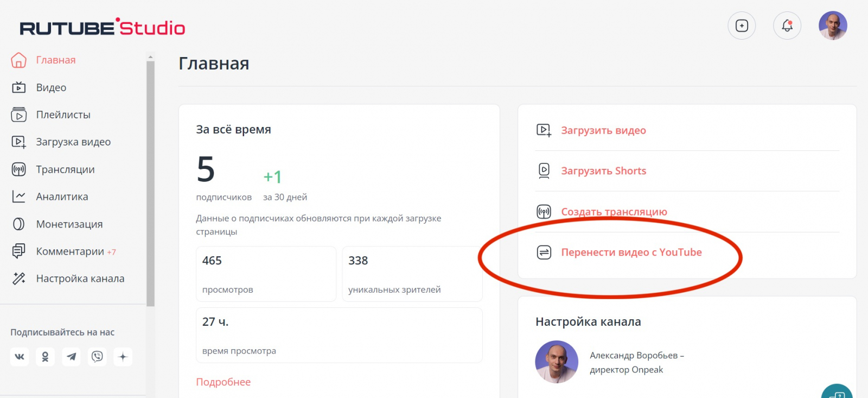Screen dimensions: 868x398
Task: Open Видео in the sidebar
Action: tap(51, 87)
